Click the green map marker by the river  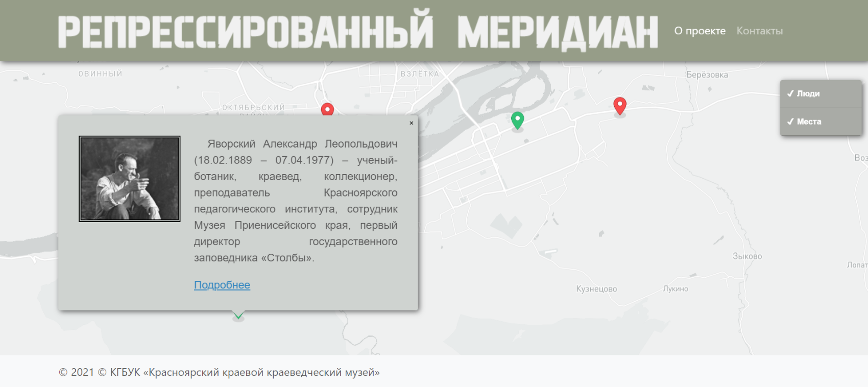coord(517,120)
